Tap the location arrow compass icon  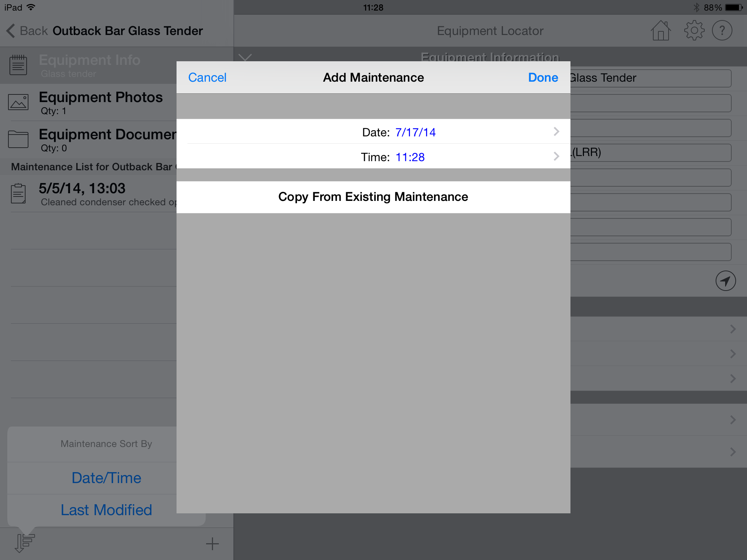[725, 281]
